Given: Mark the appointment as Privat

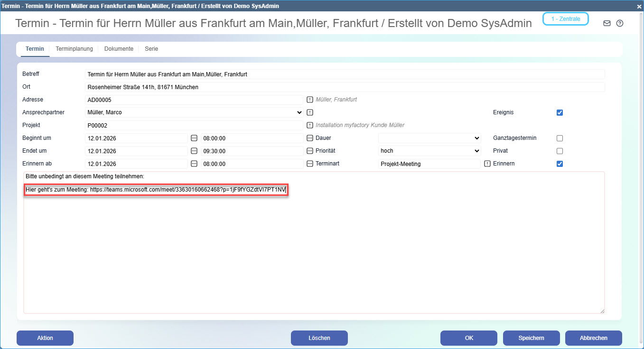Looking at the screenshot, I should (560, 151).
